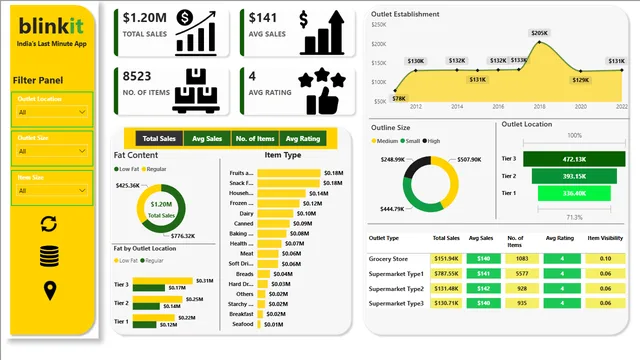Click the Dairy item type bar
This screenshot has height=360, width=640.
[x=275, y=213]
